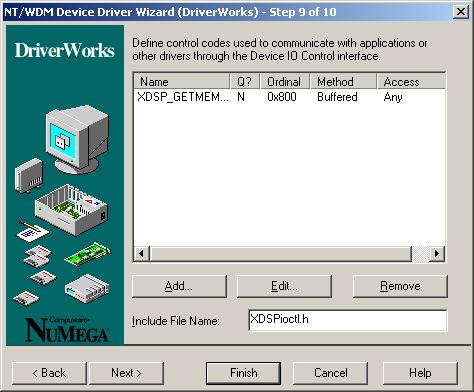Viewport: 474px width, 392px height.
Task: Remove the selected control code
Action: point(400,286)
